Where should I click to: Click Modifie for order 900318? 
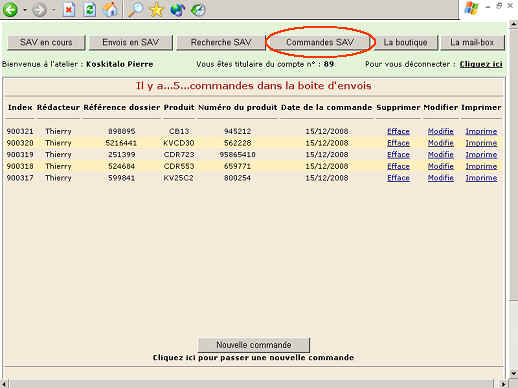click(441, 166)
